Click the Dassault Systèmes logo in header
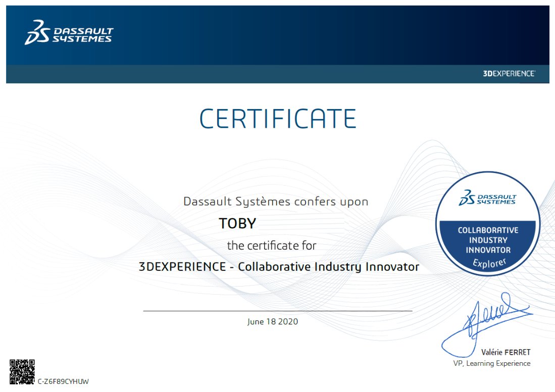The height and width of the screenshot is (392, 555). (x=69, y=32)
